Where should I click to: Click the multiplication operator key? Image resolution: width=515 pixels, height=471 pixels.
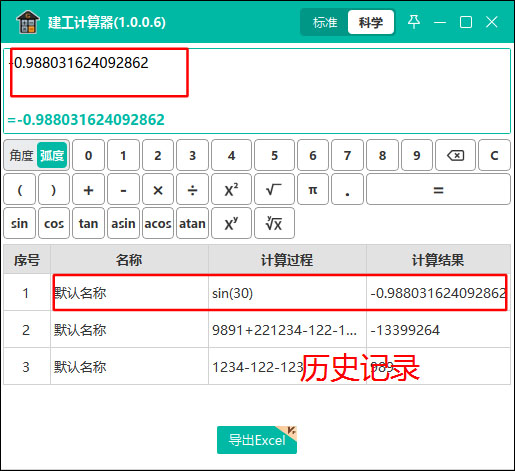158,189
